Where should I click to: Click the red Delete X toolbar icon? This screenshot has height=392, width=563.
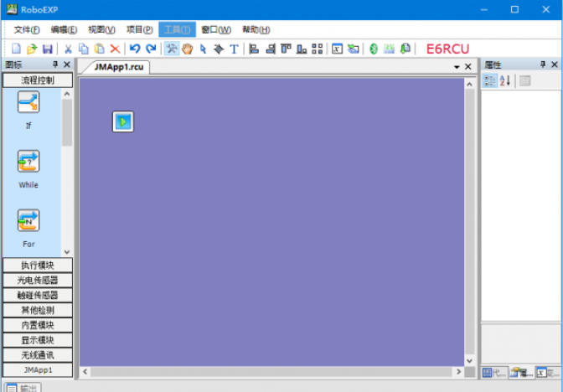[x=115, y=49]
